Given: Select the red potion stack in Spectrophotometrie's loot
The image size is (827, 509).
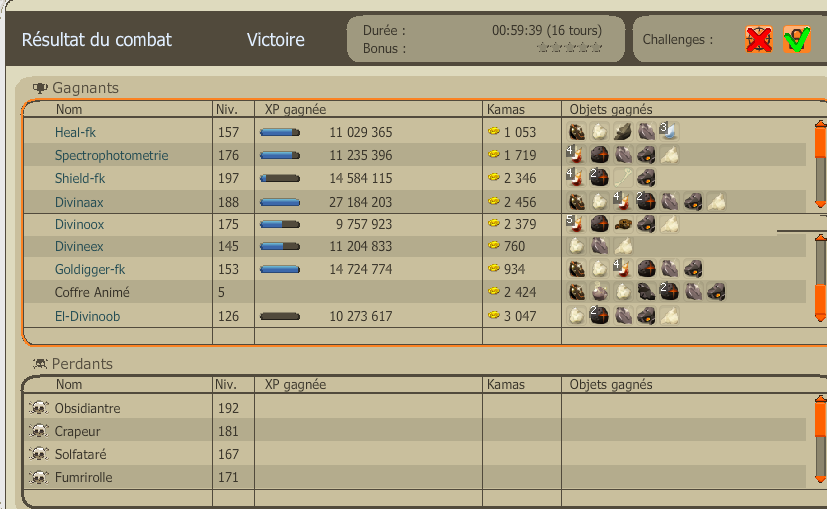Looking at the screenshot, I should coord(575,155).
